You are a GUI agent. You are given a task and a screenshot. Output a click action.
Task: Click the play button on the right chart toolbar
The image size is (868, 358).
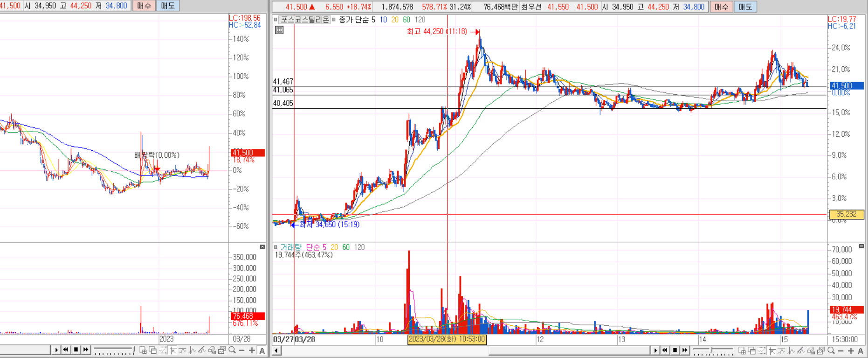click(x=655, y=350)
